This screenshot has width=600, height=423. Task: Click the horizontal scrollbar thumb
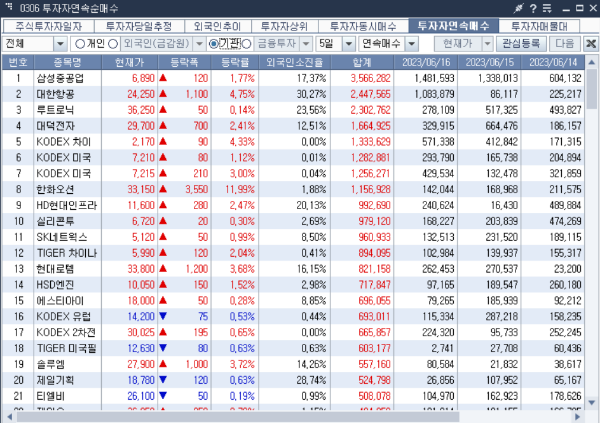click(x=237, y=416)
